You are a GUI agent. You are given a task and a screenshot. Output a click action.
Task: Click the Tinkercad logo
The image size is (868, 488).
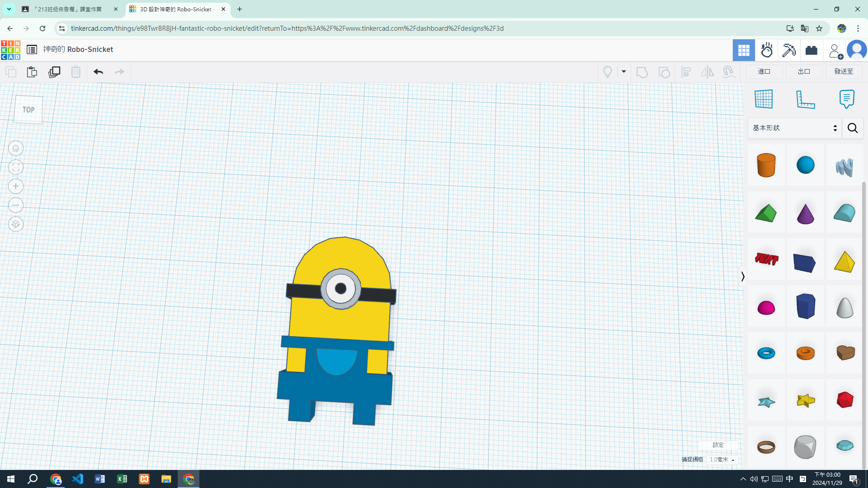(10, 50)
